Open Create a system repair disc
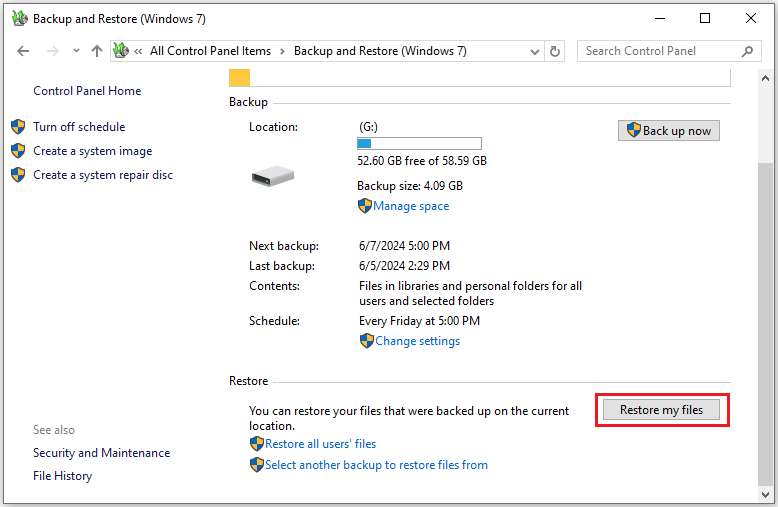Viewport: 778px width, 507px height. [x=103, y=175]
